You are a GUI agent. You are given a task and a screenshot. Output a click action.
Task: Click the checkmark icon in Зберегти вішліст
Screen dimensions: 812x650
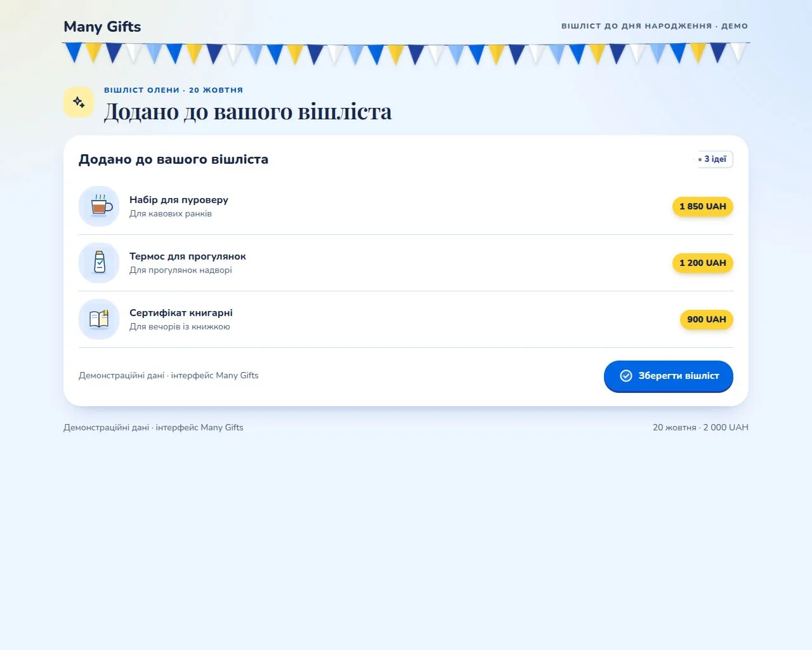(626, 376)
